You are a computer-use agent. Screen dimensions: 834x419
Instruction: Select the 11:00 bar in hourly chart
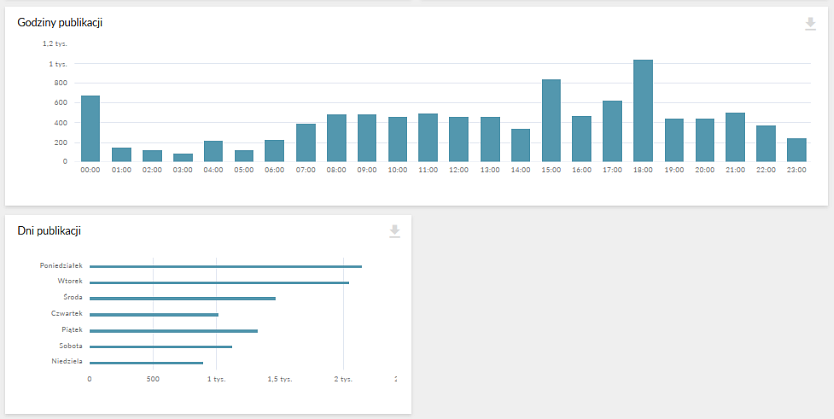click(x=428, y=137)
